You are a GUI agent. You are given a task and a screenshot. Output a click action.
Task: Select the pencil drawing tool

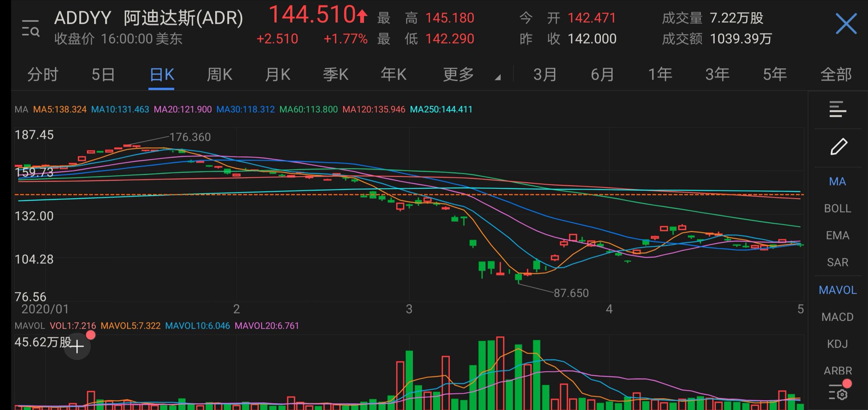tap(838, 147)
